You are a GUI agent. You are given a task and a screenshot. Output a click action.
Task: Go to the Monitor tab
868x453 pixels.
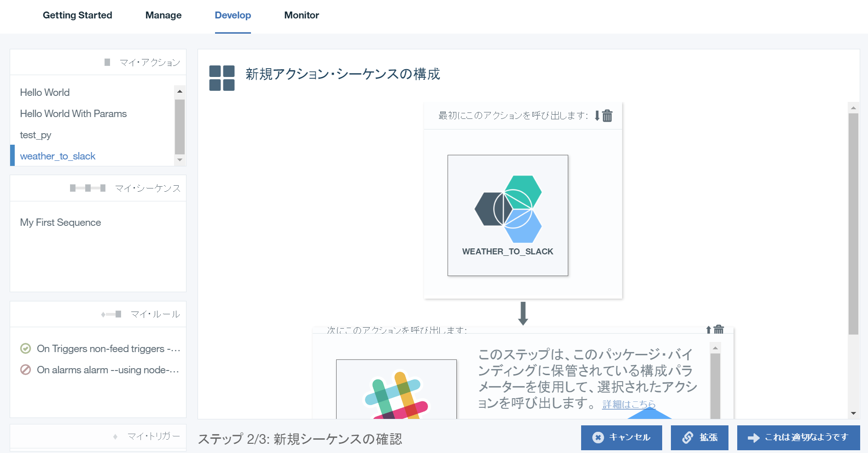pyautogui.click(x=302, y=15)
